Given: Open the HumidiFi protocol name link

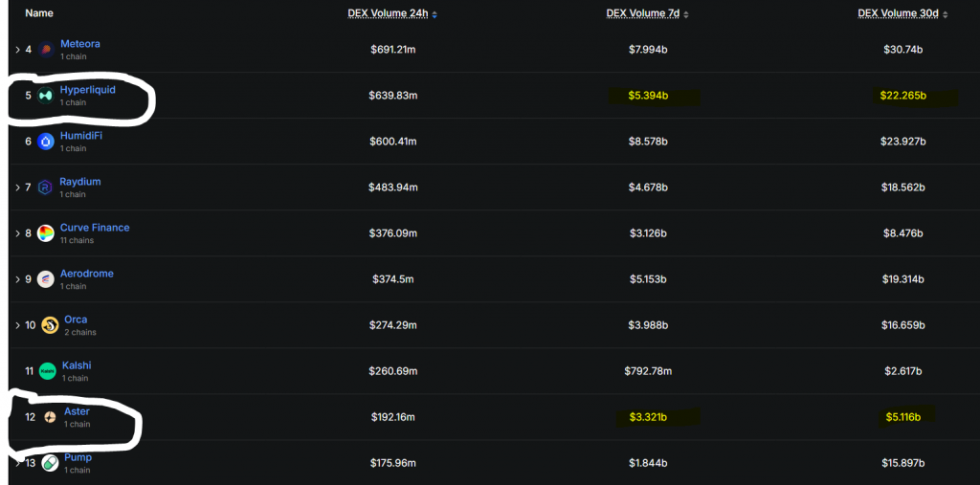Looking at the screenshot, I should (x=81, y=136).
